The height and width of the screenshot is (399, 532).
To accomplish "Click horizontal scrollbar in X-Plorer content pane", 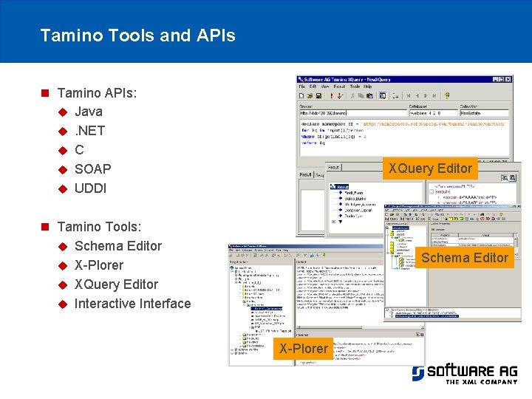I will 361,327.
